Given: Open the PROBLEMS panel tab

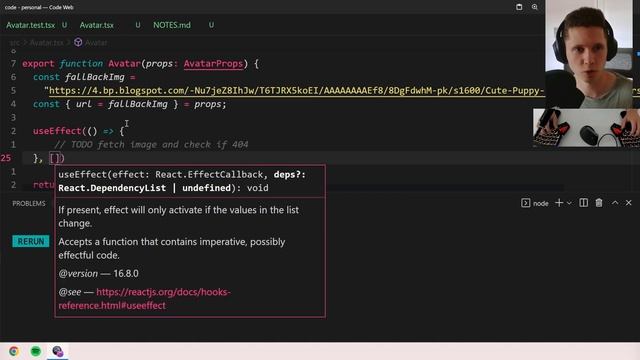Looking at the screenshot, I should (x=29, y=203).
